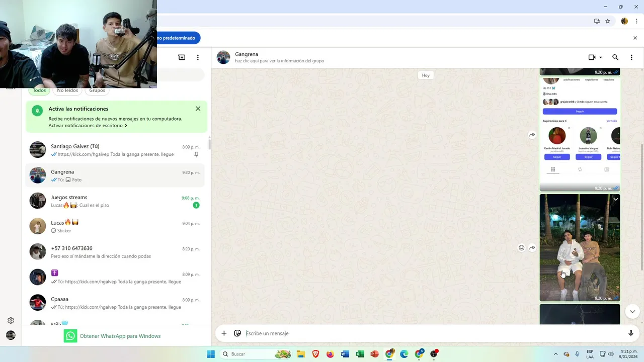Open WhatsApp settings gear
The image size is (644, 362).
(11, 320)
